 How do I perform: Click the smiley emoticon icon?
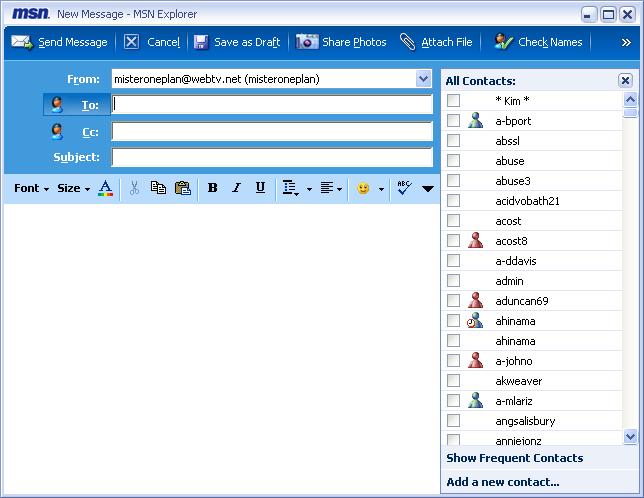363,188
